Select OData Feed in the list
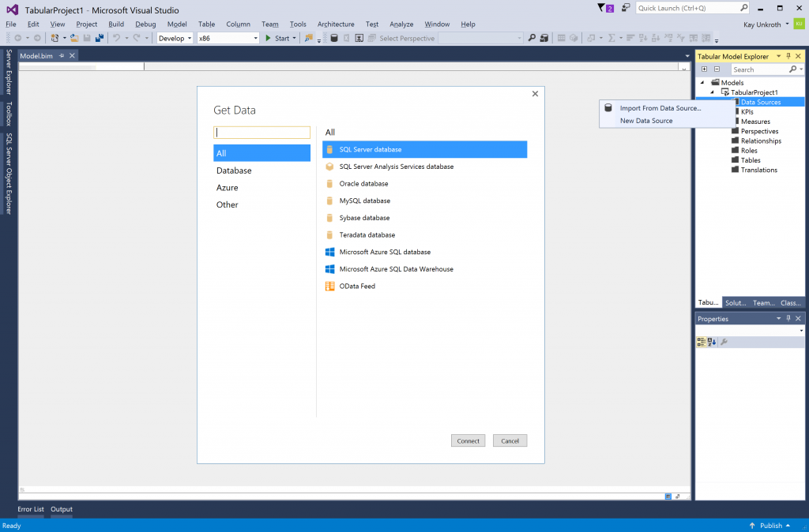Image resolution: width=809 pixels, height=532 pixels. click(424, 286)
